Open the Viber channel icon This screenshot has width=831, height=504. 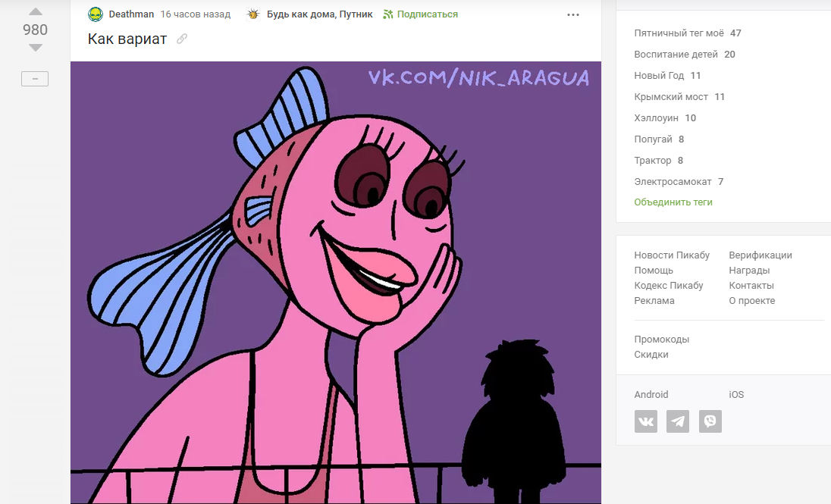(710, 421)
